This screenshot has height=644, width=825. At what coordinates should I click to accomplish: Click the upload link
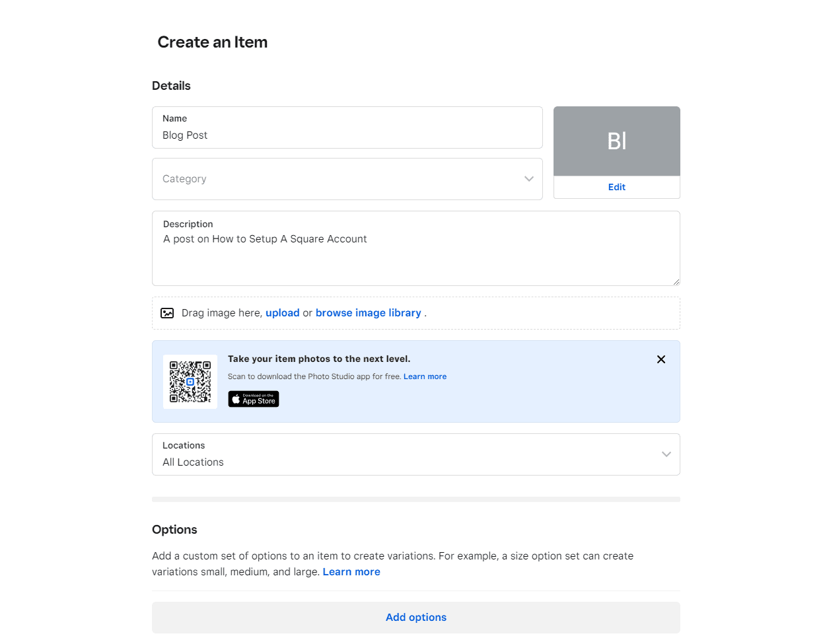click(x=283, y=313)
